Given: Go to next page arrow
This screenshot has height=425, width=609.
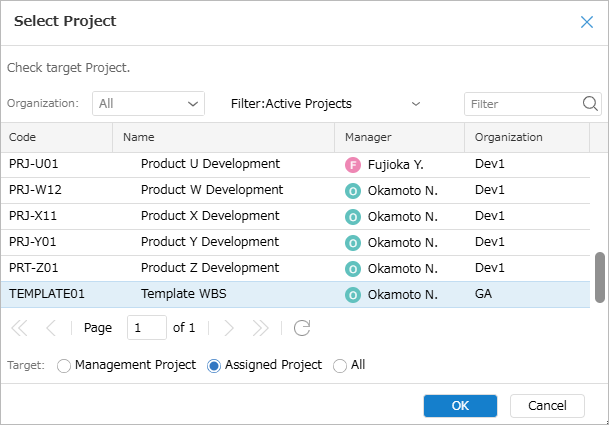Looking at the screenshot, I should [x=229, y=328].
